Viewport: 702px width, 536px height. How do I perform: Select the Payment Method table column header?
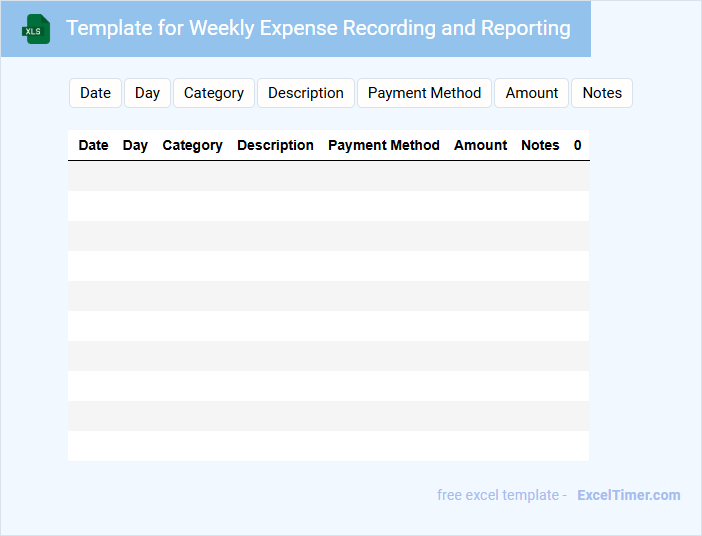pyautogui.click(x=384, y=145)
